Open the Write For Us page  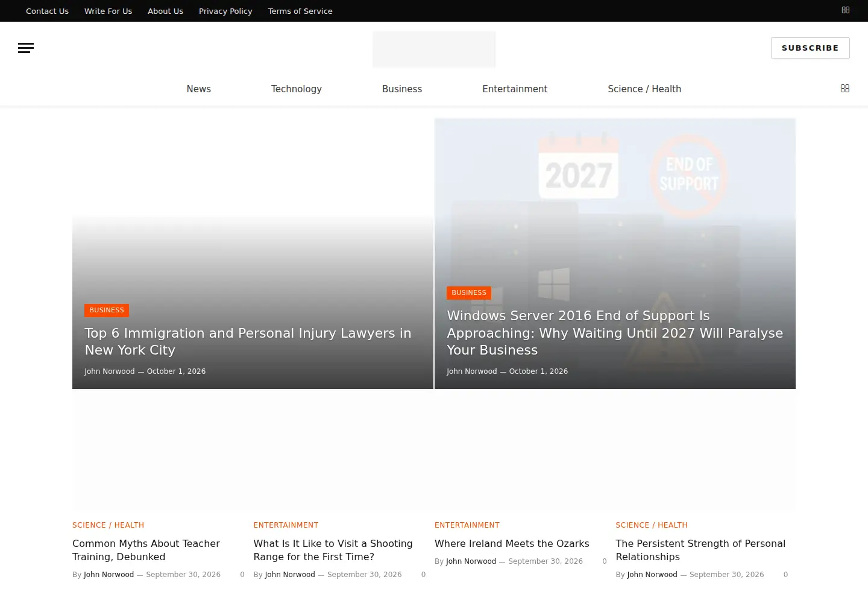pos(108,11)
